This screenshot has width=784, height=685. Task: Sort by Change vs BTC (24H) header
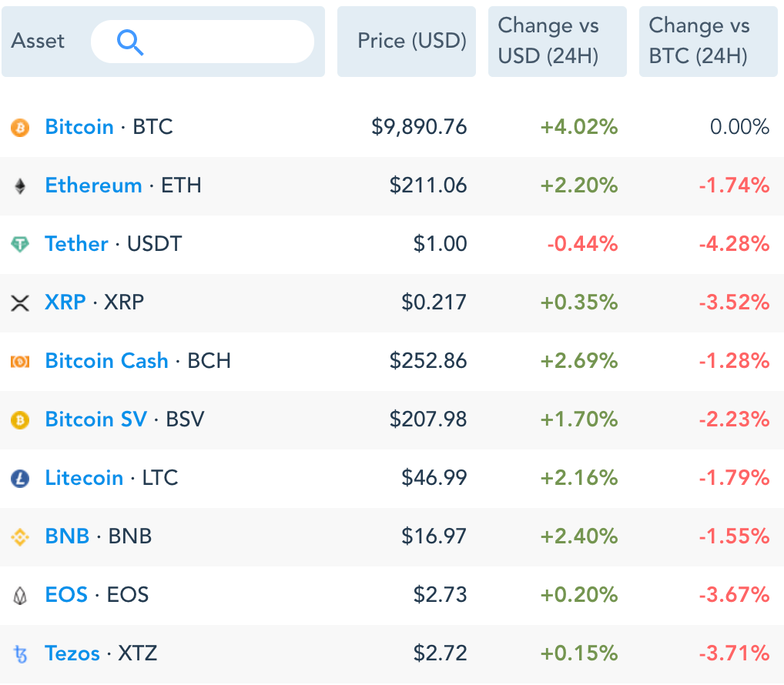[x=708, y=42]
